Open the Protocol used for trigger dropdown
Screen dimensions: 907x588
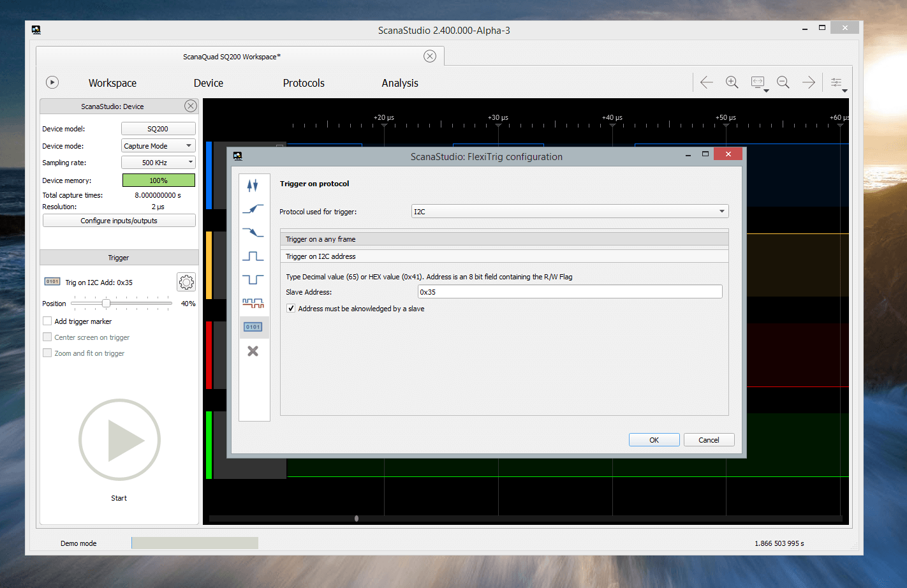721,210
